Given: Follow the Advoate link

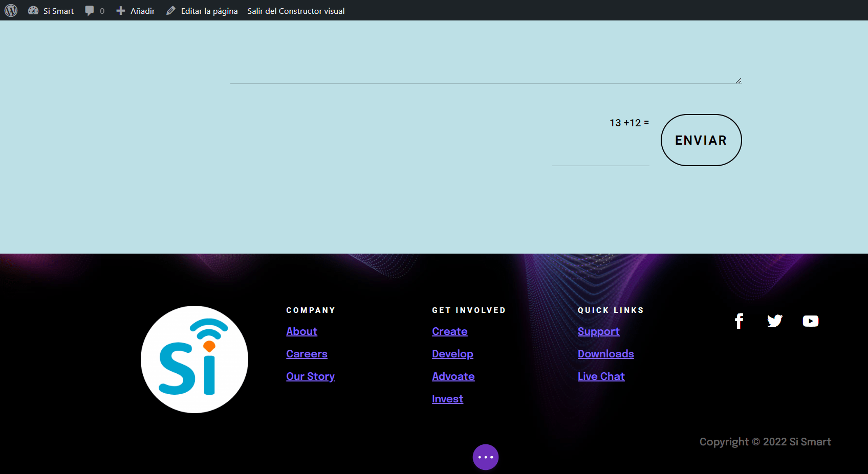Looking at the screenshot, I should (x=453, y=376).
